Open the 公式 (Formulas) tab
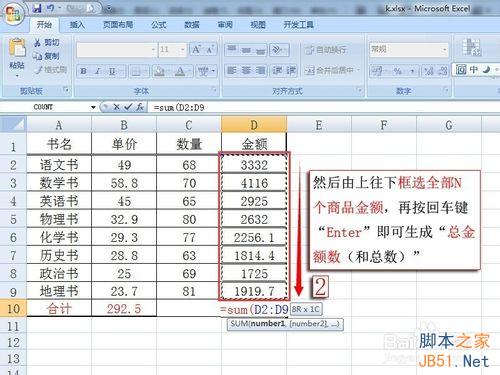Screen dimensions: 500x375 coord(159,25)
